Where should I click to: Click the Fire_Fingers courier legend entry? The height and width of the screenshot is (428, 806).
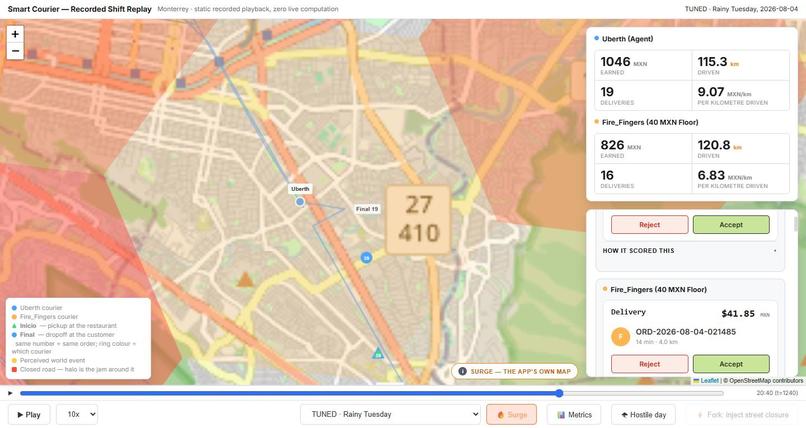tap(45, 317)
